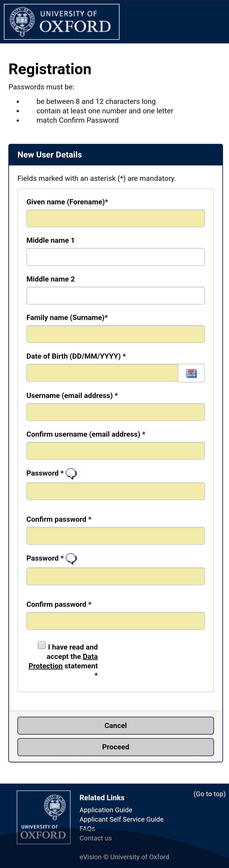Open the Application Guide link
The image size is (229, 868).
click(x=106, y=810)
